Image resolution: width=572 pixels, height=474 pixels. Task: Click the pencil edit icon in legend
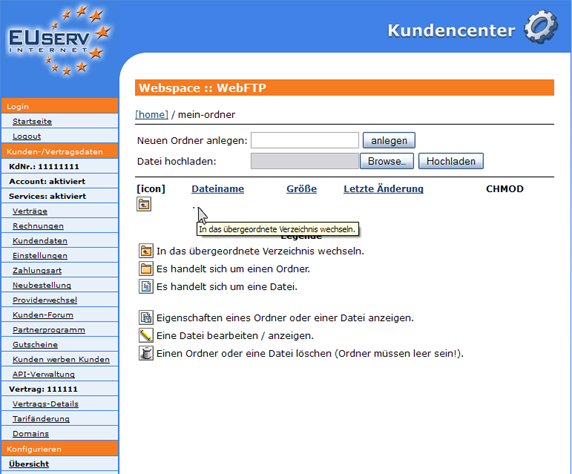tap(146, 336)
